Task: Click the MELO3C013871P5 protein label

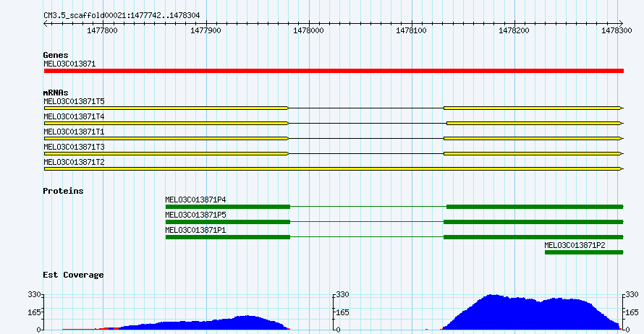Action: point(195,215)
